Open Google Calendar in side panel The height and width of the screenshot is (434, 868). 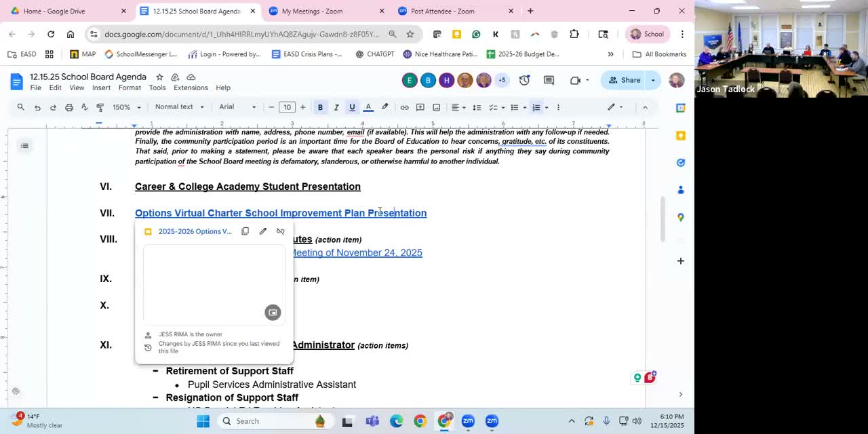coord(681,108)
